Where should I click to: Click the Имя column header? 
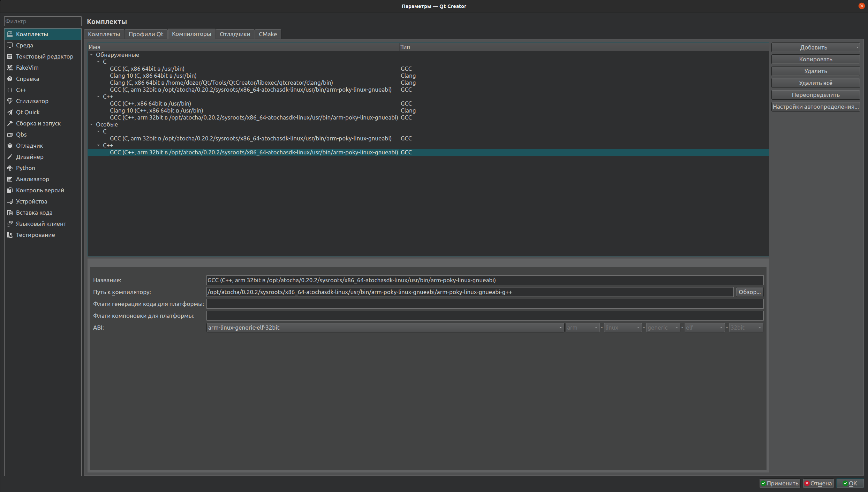tap(243, 47)
